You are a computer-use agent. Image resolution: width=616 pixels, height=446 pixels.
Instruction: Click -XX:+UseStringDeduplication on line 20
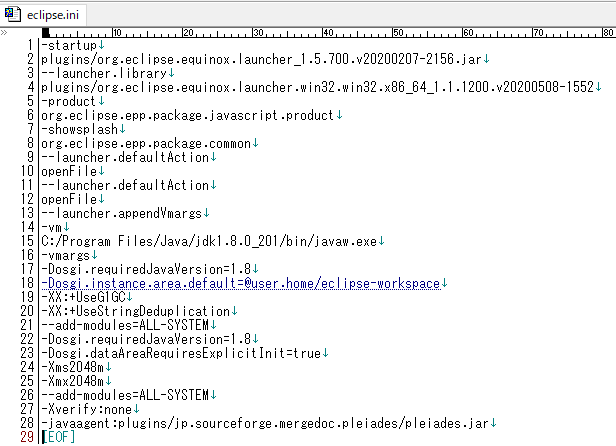(x=136, y=311)
